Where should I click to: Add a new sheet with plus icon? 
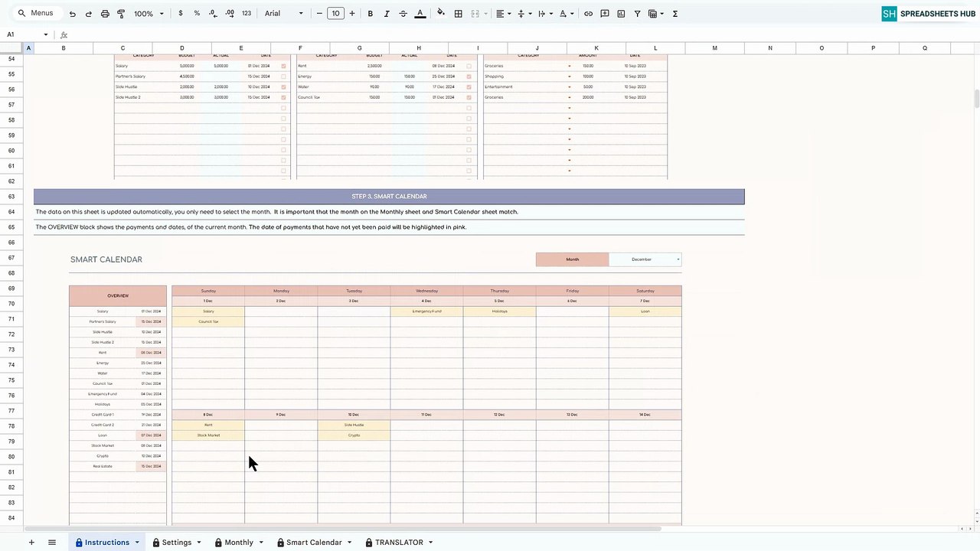pyautogui.click(x=31, y=543)
